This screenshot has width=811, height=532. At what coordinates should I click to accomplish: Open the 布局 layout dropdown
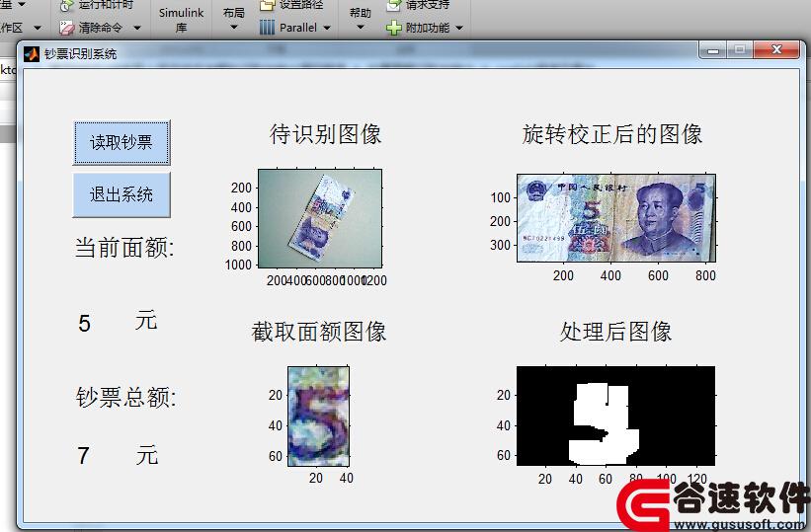pos(233,19)
